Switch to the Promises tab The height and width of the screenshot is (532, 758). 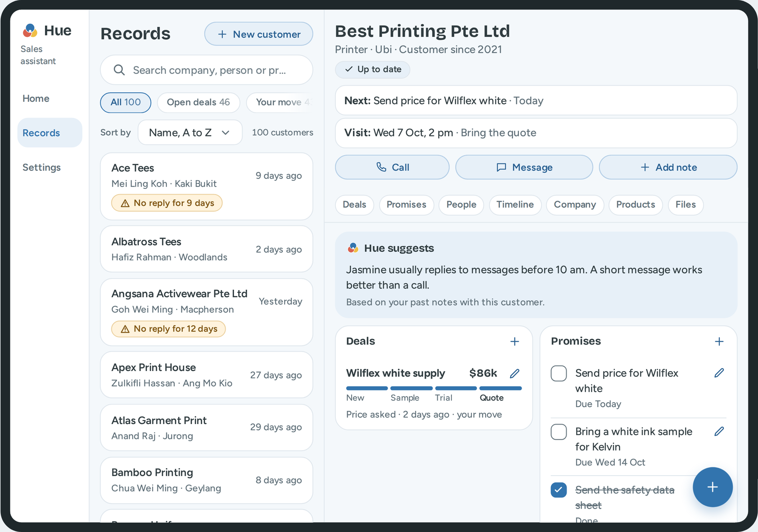point(406,205)
